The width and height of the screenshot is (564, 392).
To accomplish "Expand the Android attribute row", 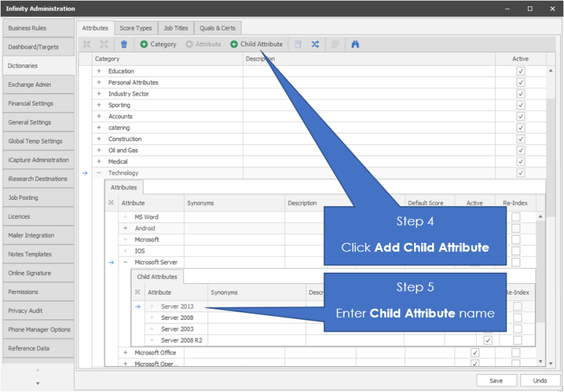I will click(x=126, y=228).
